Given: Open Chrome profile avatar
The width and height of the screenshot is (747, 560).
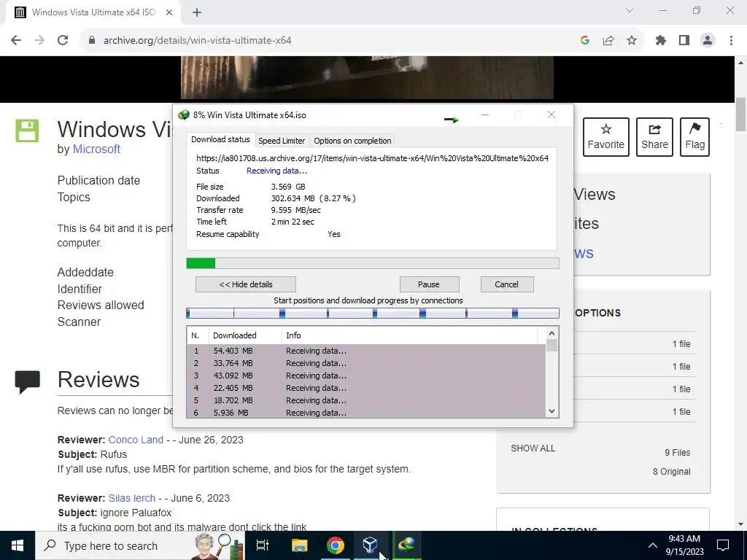Looking at the screenshot, I should click(x=708, y=41).
